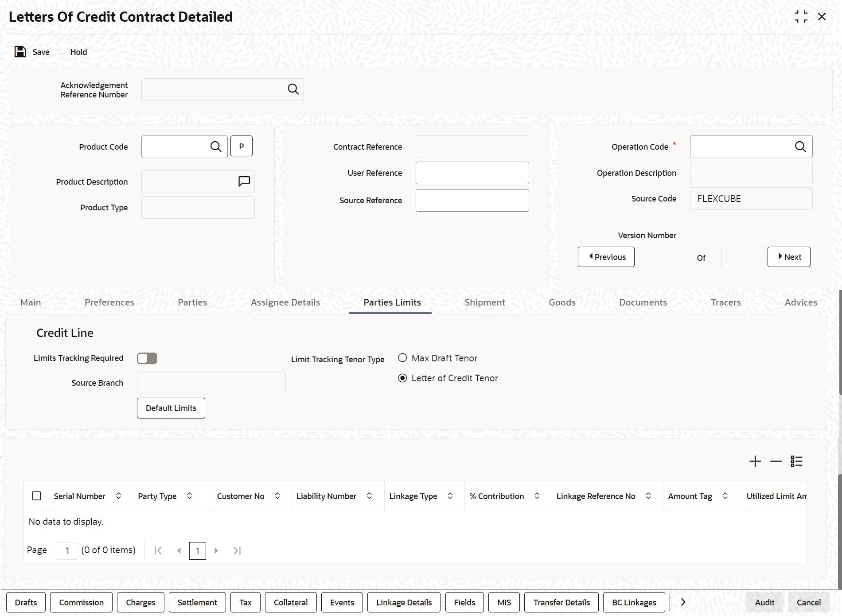Click the Save disk icon

click(x=20, y=52)
